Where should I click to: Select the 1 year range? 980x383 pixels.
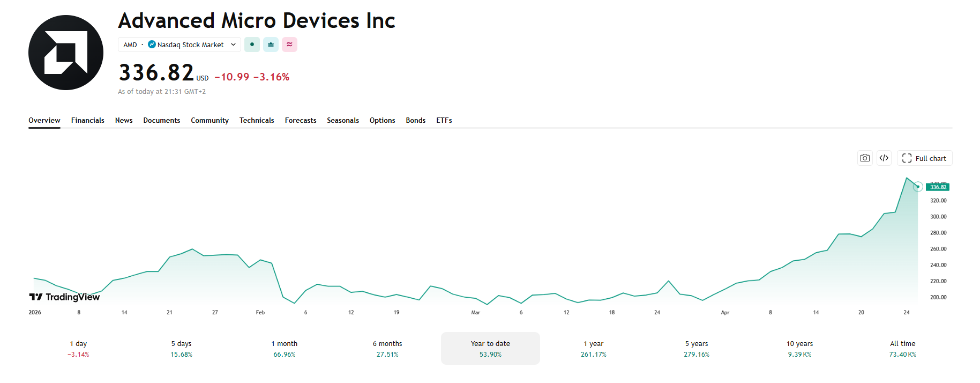[x=594, y=349]
